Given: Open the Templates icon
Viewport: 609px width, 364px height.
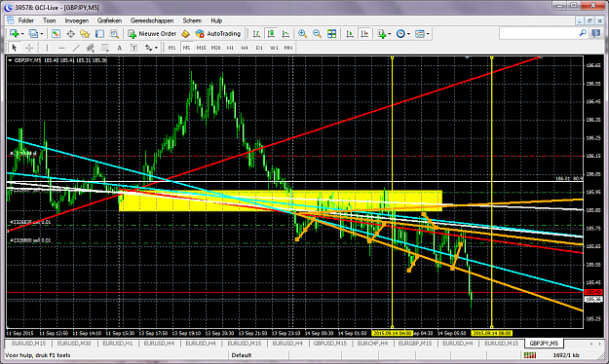Looking at the screenshot, I should click(419, 34).
